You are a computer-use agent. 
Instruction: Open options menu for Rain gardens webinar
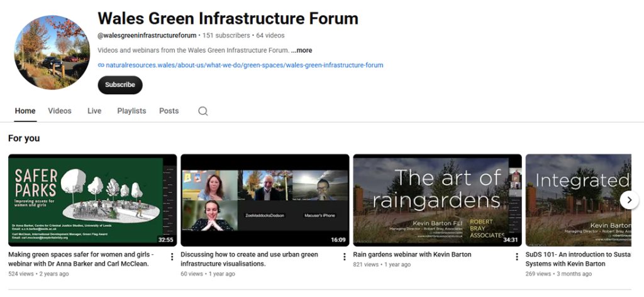[x=517, y=257]
